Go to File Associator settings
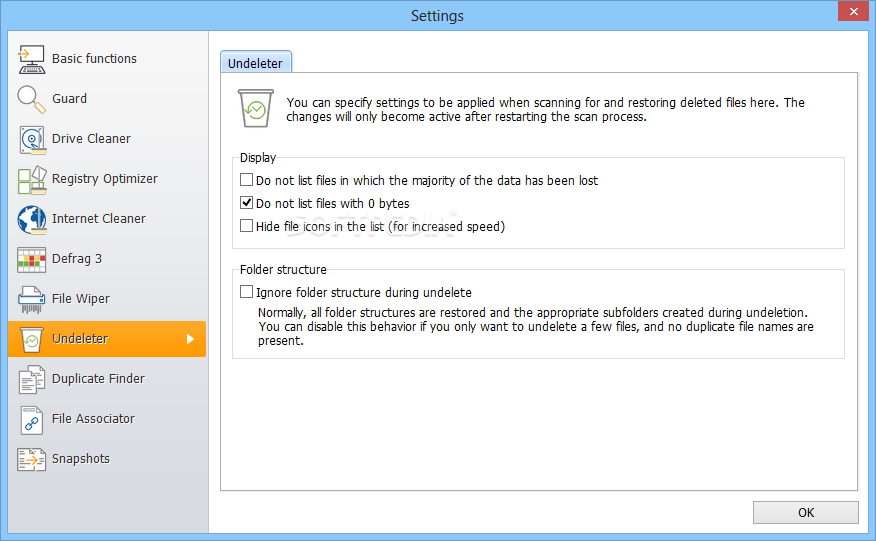This screenshot has width=876, height=541. point(93,419)
